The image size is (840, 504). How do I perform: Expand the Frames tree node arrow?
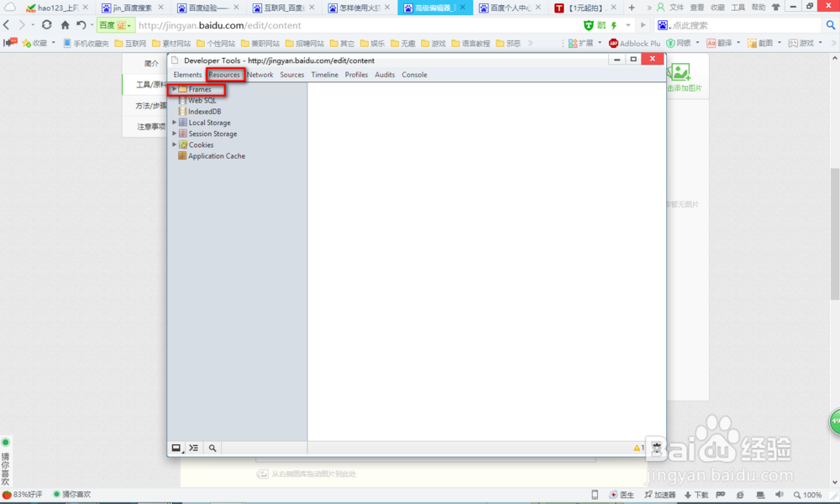(x=174, y=89)
